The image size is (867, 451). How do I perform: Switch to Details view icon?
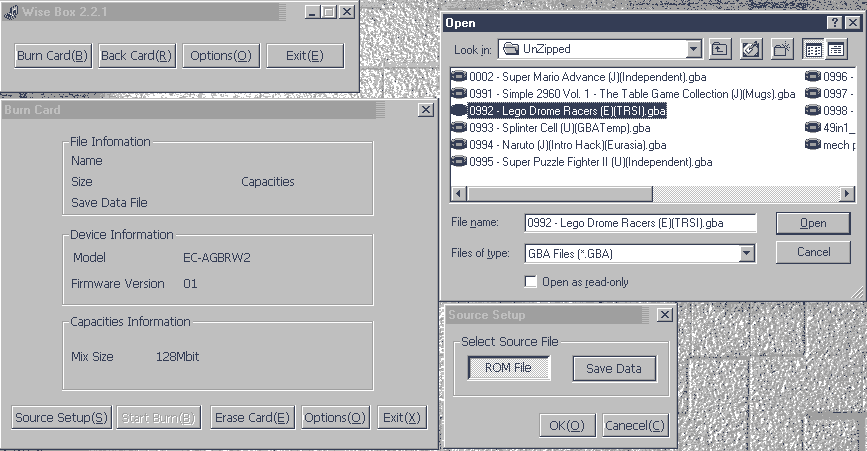[836, 49]
